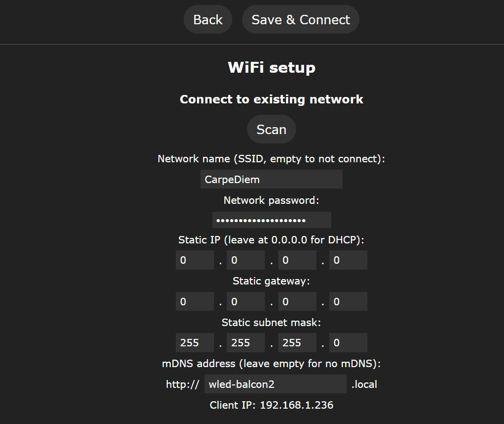Edit the mDNS address wled-balcon2 field
Screen dimensions: 504x424
275,384
